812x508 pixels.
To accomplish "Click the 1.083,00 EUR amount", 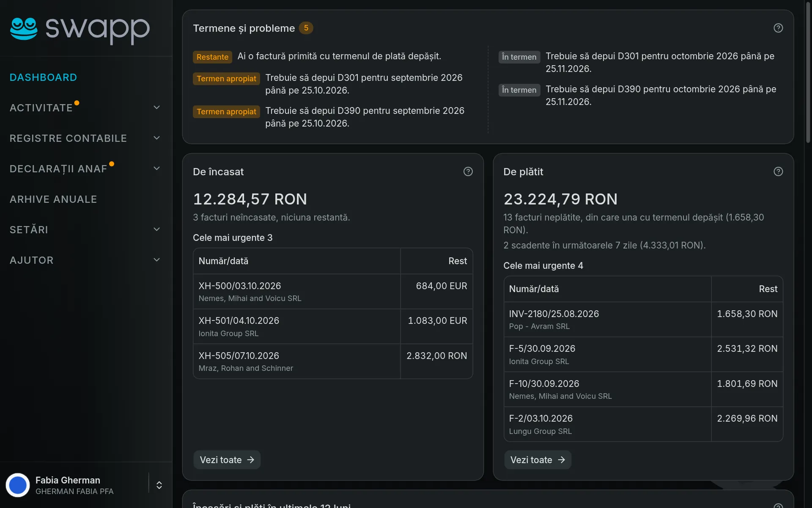I will tap(437, 321).
